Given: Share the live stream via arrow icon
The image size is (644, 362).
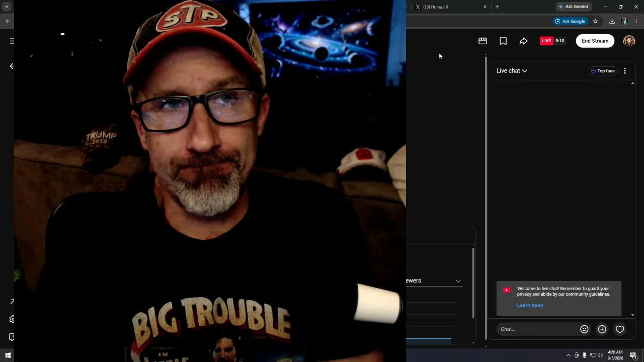Looking at the screenshot, I should 523,41.
